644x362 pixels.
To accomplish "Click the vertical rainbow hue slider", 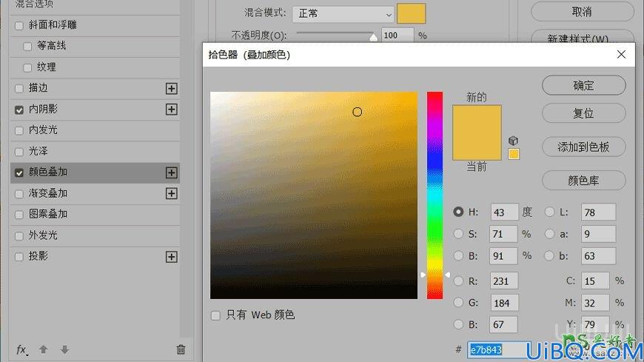I will [x=435, y=195].
